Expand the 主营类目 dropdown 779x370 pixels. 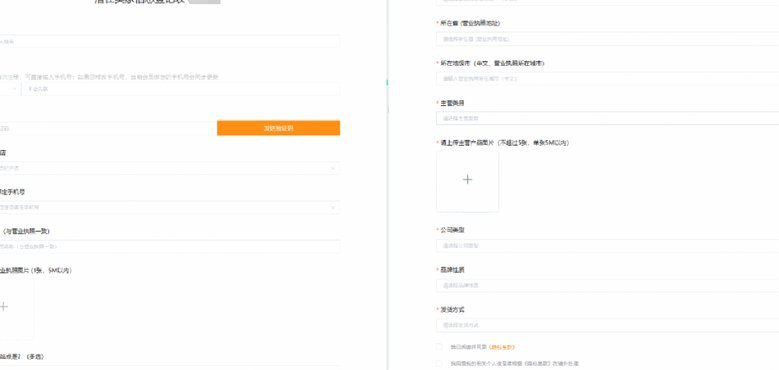click(608, 118)
